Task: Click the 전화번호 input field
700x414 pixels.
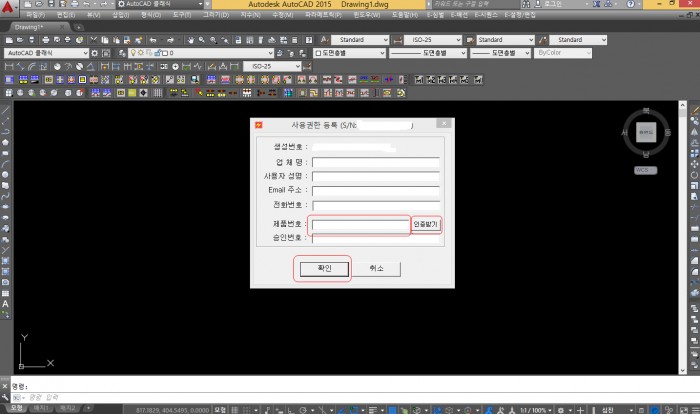Action: pos(375,205)
